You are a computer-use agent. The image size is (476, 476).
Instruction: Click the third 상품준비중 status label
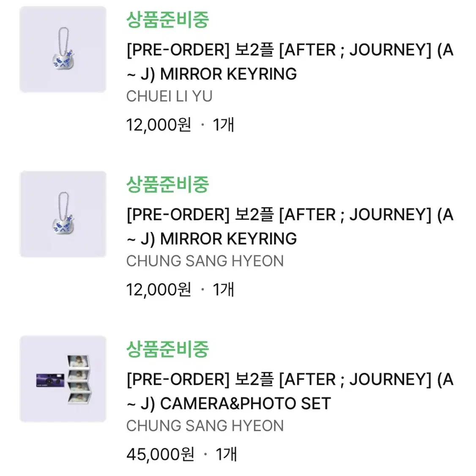(x=168, y=349)
